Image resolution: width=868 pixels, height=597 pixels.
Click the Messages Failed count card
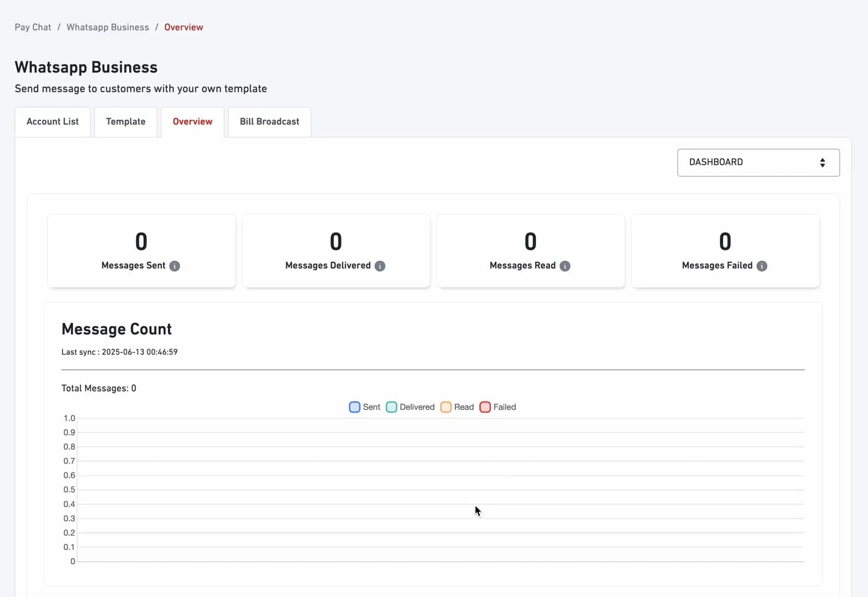[725, 251]
